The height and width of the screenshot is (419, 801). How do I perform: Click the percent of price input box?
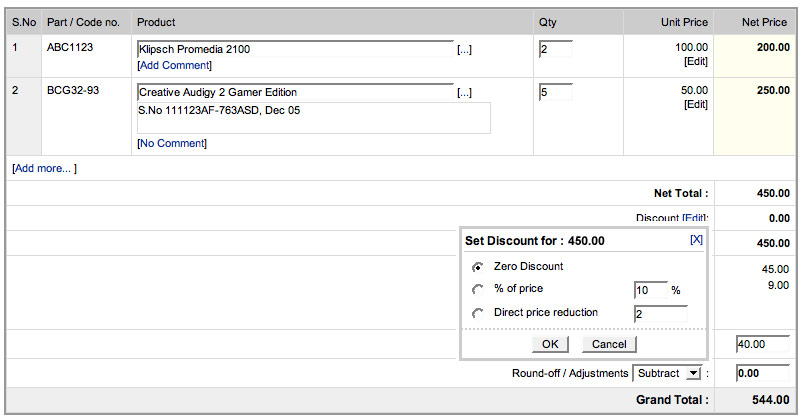click(650, 290)
